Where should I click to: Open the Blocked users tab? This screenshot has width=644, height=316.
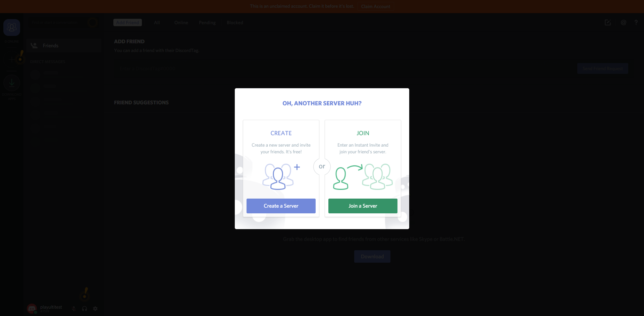235,22
